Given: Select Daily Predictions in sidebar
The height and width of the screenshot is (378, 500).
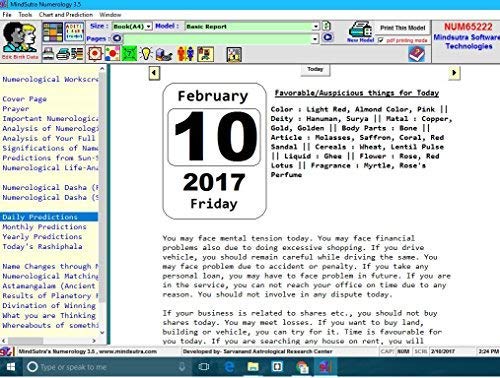Looking at the screenshot, I should [x=49, y=217].
